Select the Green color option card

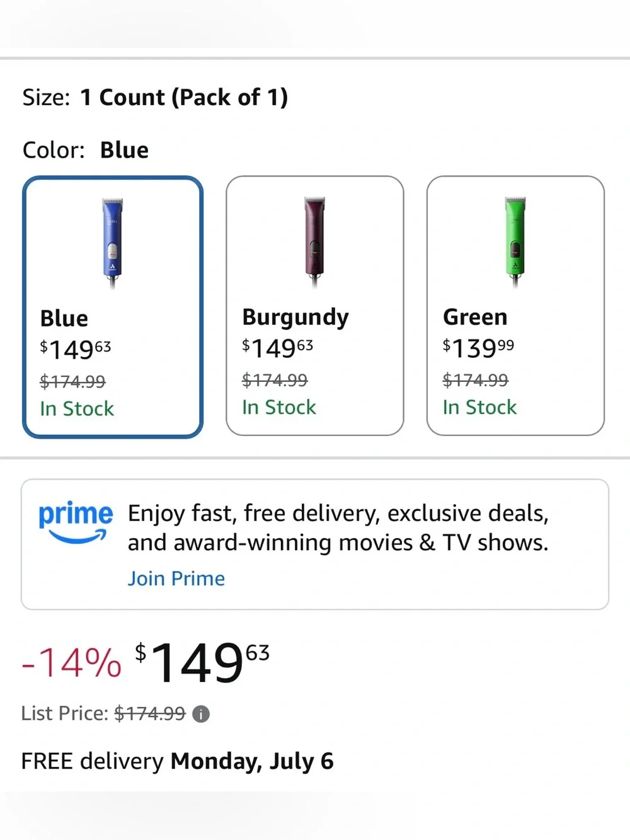[515, 306]
